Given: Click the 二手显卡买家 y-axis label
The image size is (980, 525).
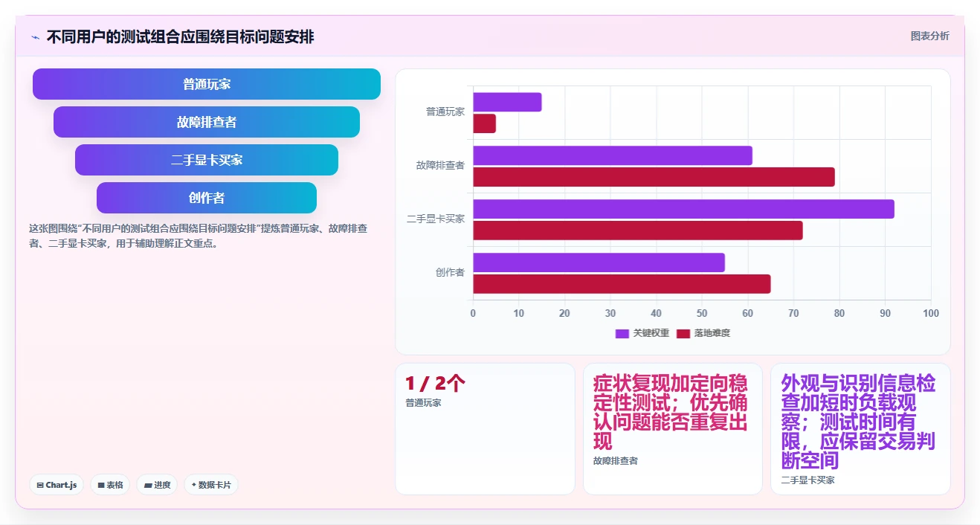Looking at the screenshot, I should [x=436, y=219].
